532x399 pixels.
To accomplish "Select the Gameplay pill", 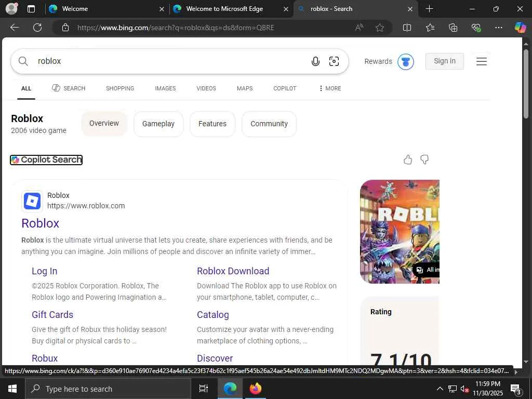I will 158,124.
